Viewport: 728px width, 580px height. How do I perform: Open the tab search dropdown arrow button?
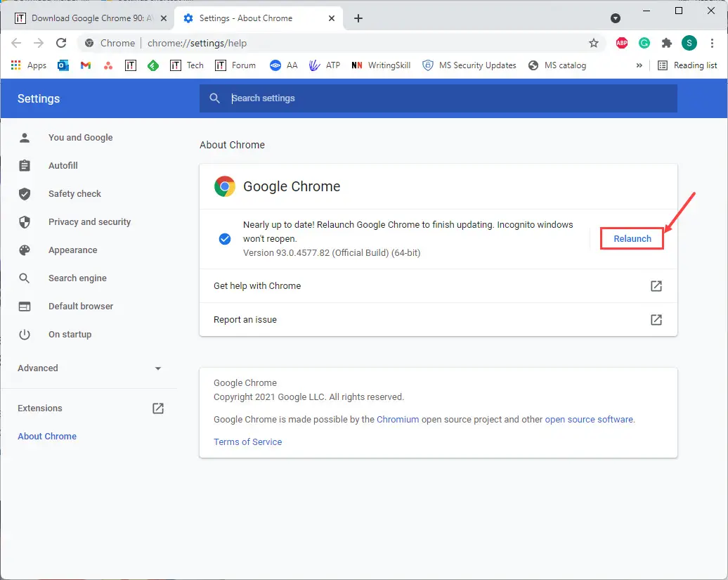click(615, 18)
